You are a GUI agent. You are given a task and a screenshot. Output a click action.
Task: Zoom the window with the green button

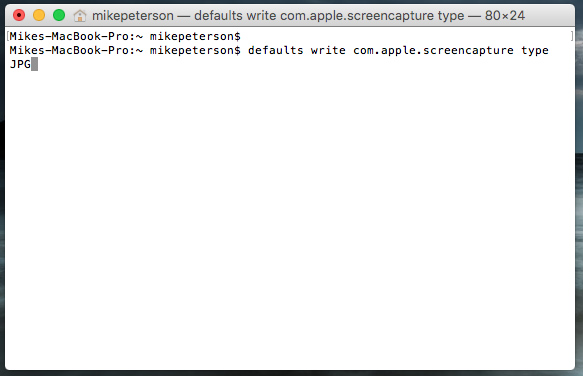point(59,15)
